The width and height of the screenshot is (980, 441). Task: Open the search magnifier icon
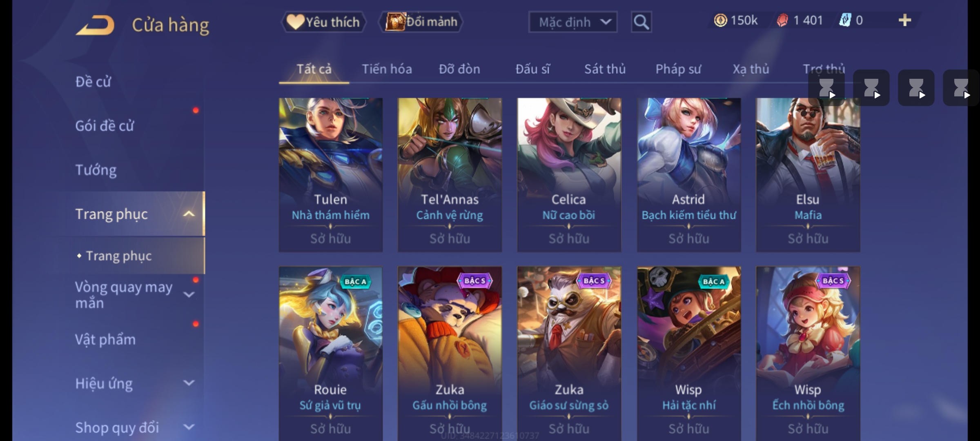click(641, 22)
